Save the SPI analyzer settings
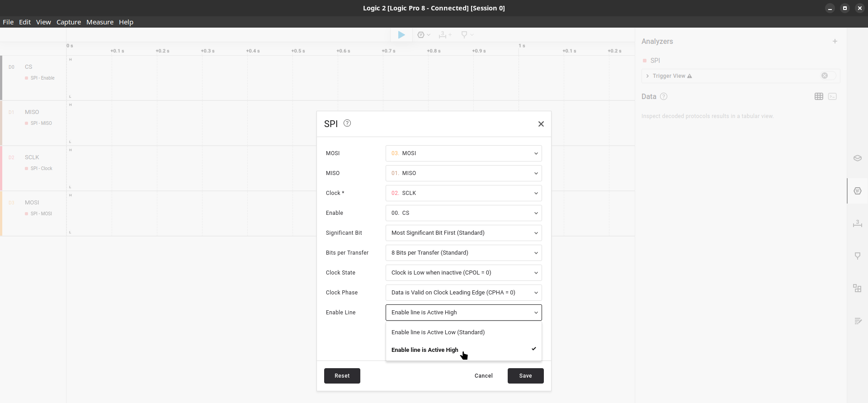 point(526,376)
